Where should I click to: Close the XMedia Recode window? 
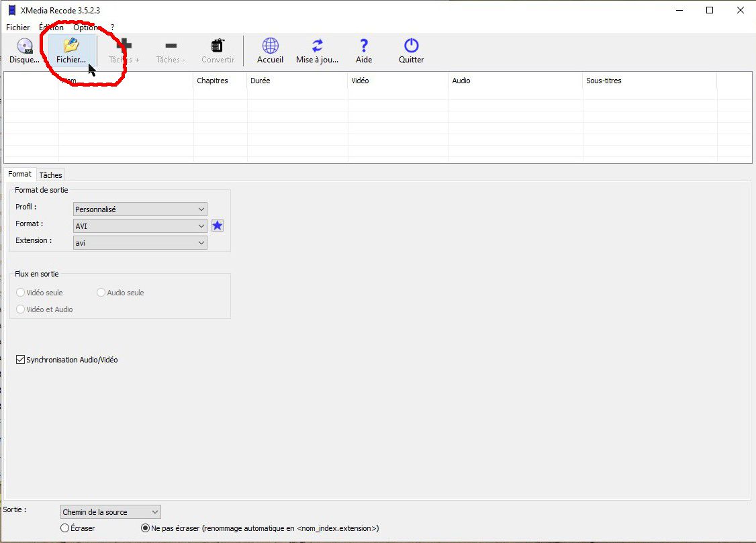pyautogui.click(x=740, y=10)
